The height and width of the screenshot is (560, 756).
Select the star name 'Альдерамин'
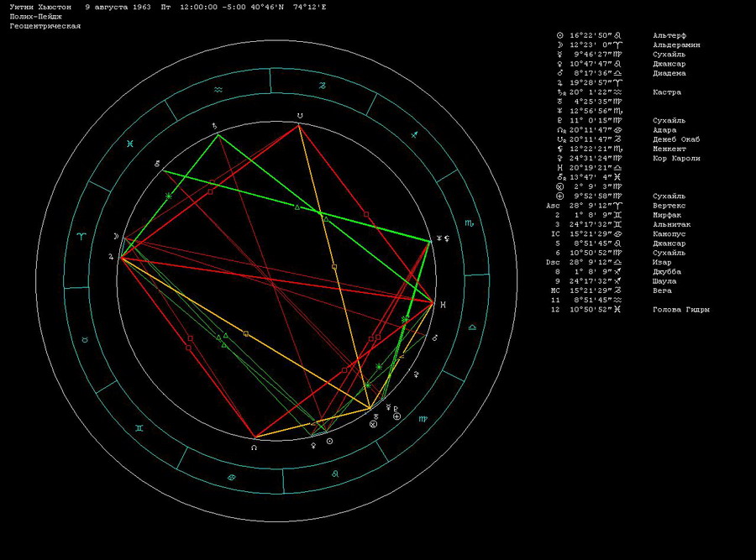676,44
